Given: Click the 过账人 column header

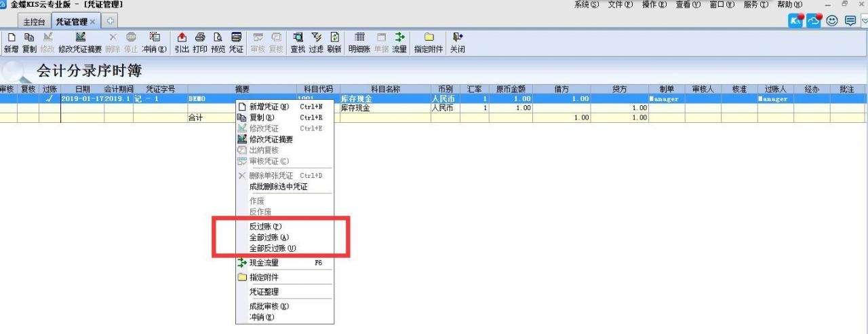Looking at the screenshot, I should pos(775,89).
